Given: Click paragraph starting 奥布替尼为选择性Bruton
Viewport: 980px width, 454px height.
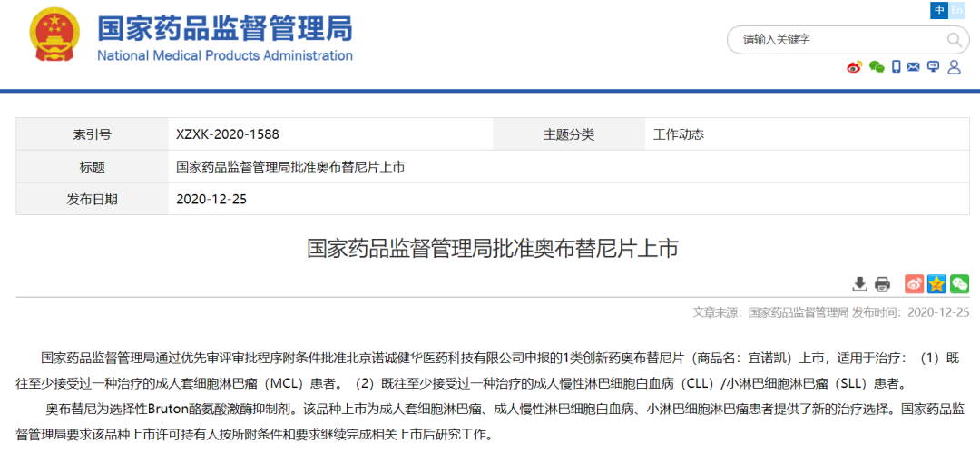Looking at the screenshot, I should click(491, 421).
